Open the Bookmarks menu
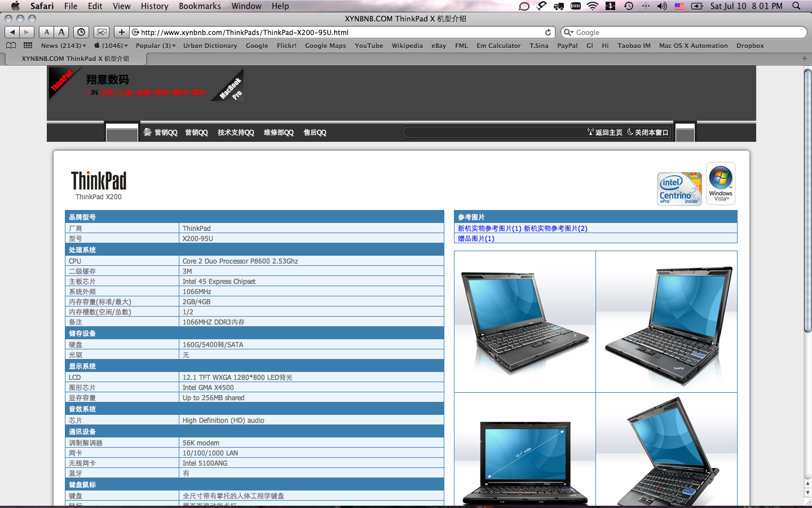 (x=200, y=6)
